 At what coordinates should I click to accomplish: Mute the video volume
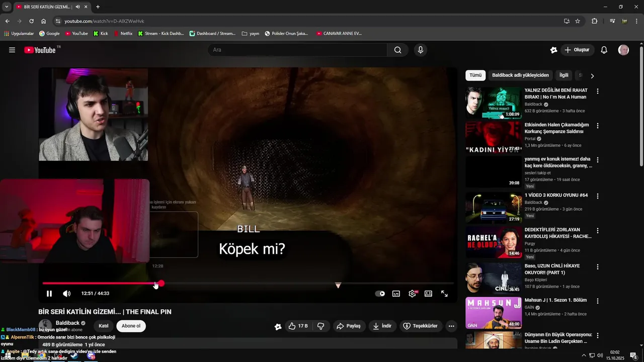click(66, 294)
